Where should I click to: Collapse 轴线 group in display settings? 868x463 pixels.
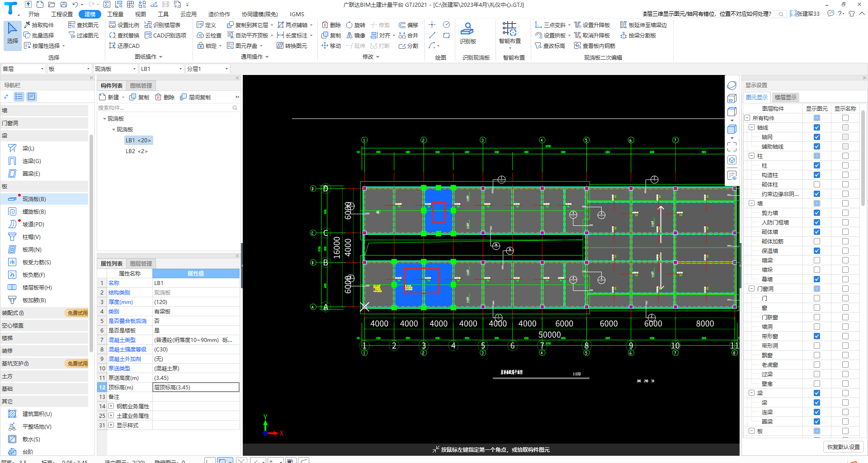751,127
